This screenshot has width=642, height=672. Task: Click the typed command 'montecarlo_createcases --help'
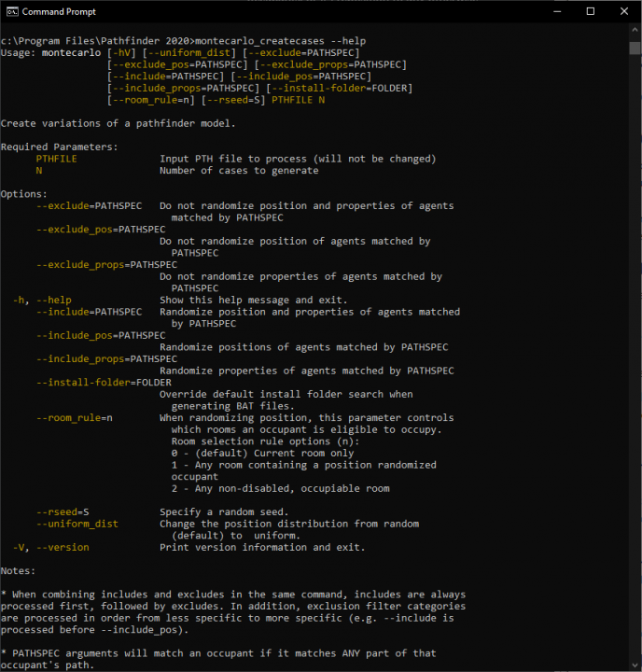[x=280, y=41]
